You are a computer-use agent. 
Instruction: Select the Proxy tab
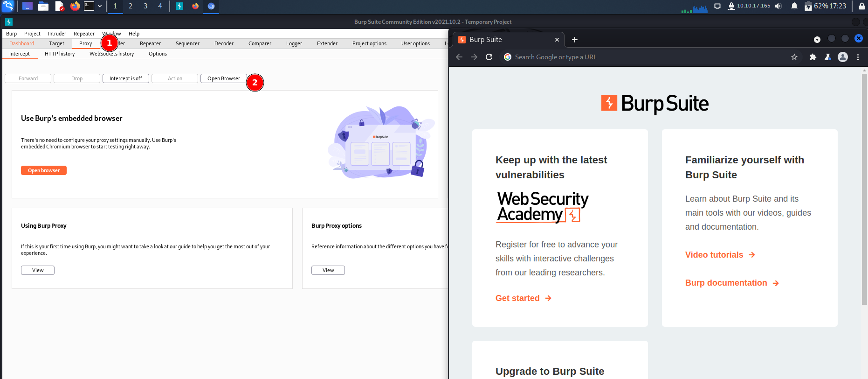[85, 43]
